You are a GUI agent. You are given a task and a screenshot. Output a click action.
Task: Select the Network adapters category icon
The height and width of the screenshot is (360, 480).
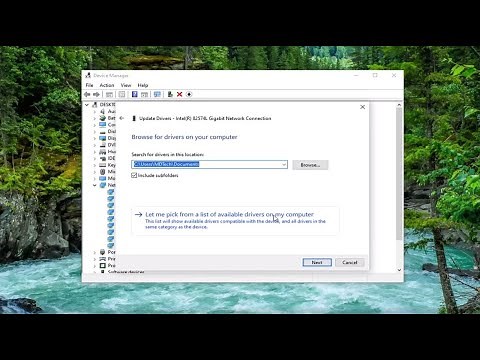click(103, 185)
